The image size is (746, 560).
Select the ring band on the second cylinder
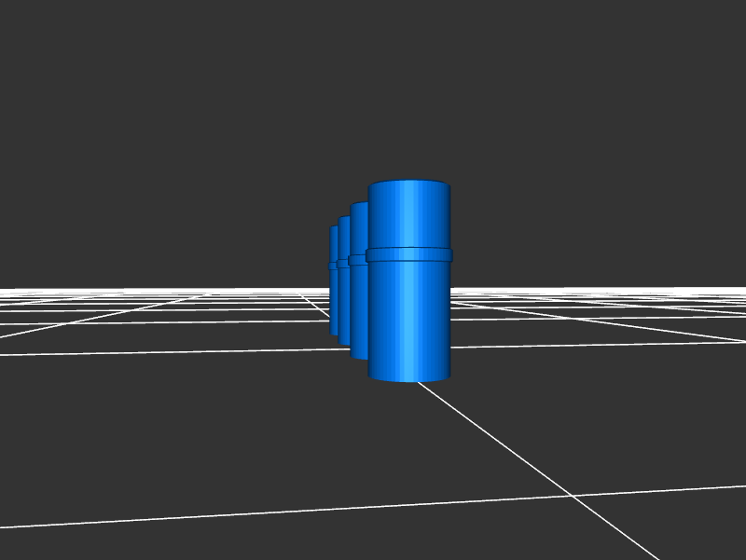[357, 260]
